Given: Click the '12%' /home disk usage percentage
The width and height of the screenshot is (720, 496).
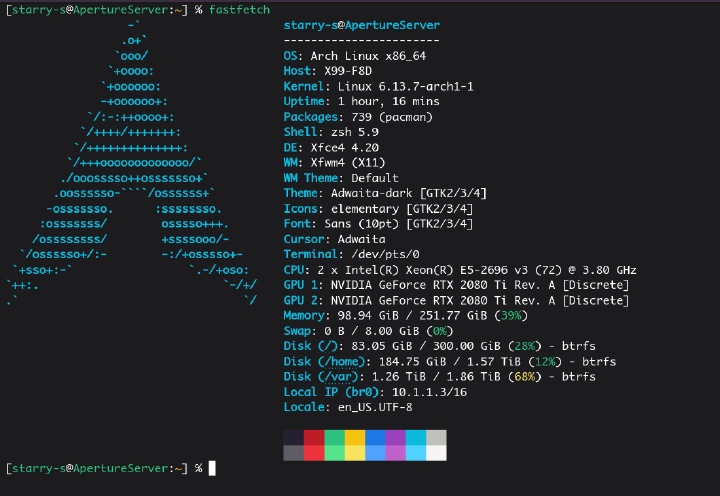Looking at the screenshot, I should [545, 362].
